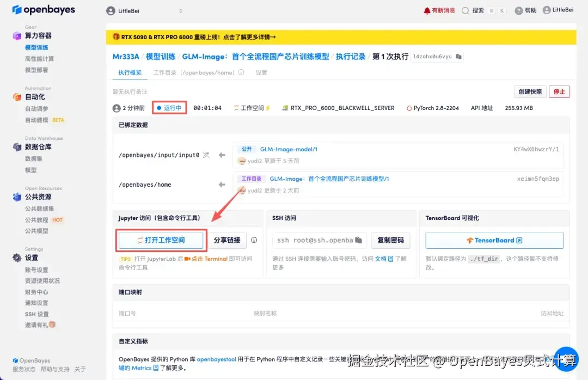Open the help question-mark icon
The width and height of the screenshot is (588, 380).
click(519, 10)
